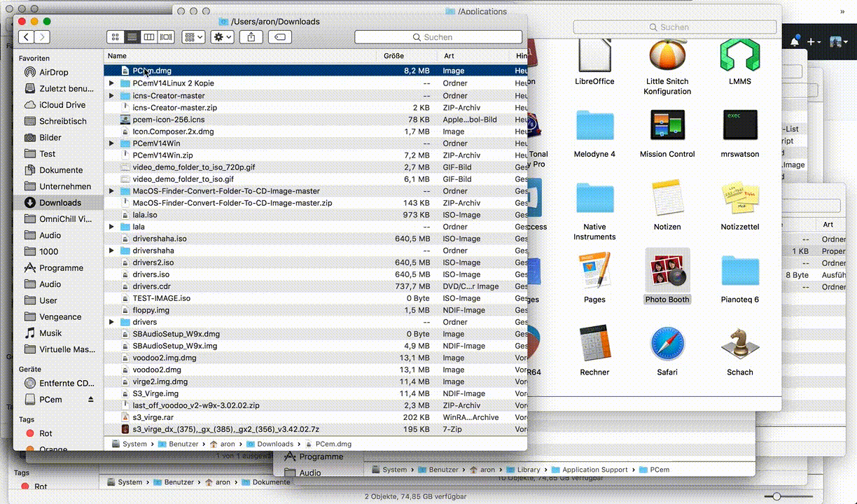Open the arrange-by grouping dropdown
The image size is (857, 504).
[x=193, y=37]
